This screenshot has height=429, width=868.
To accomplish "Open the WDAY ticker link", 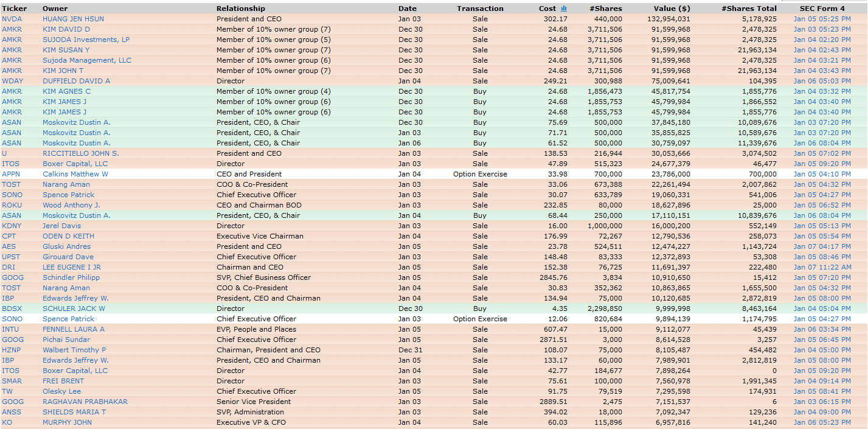I will 13,81.
